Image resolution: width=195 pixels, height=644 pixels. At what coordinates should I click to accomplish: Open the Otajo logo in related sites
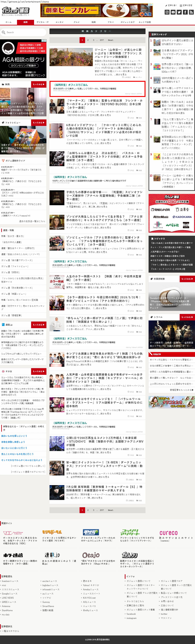(x=91, y=555)
